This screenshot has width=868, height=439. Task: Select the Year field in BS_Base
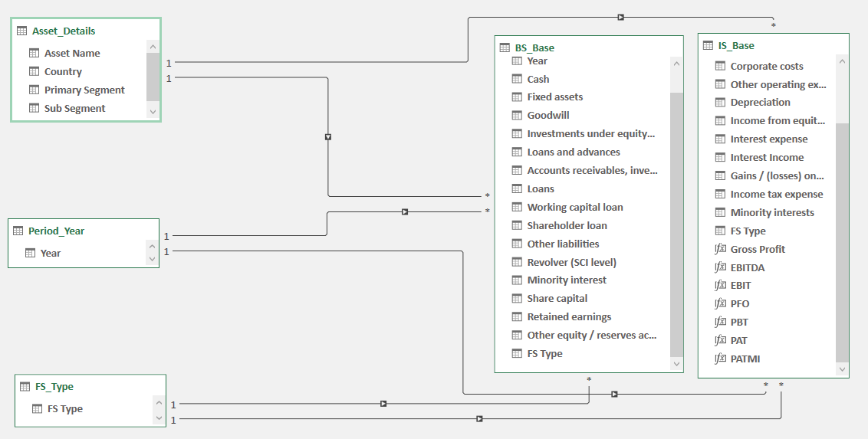[x=537, y=61]
